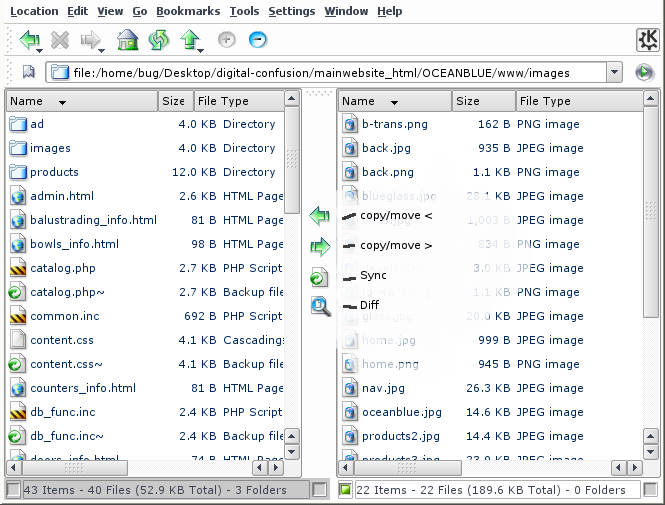Image resolution: width=665 pixels, height=505 pixels.
Task: Click the content.css file icon
Action: coord(18,340)
